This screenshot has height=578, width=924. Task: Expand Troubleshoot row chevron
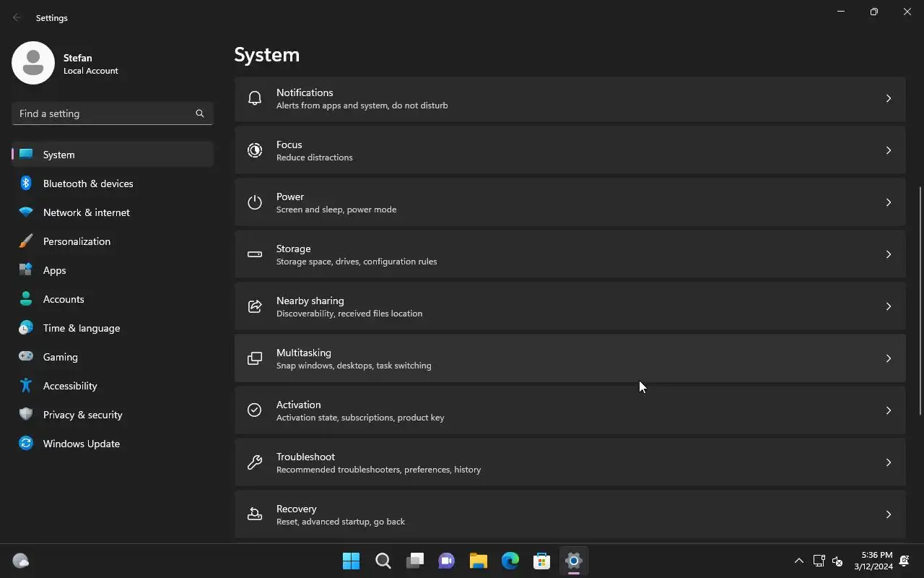point(889,462)
